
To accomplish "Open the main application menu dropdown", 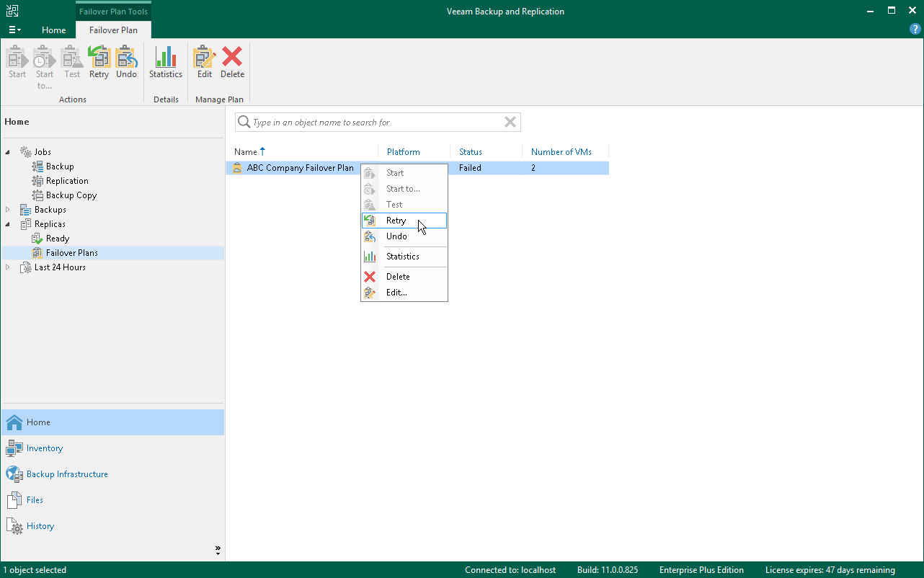I will point(14,30).
